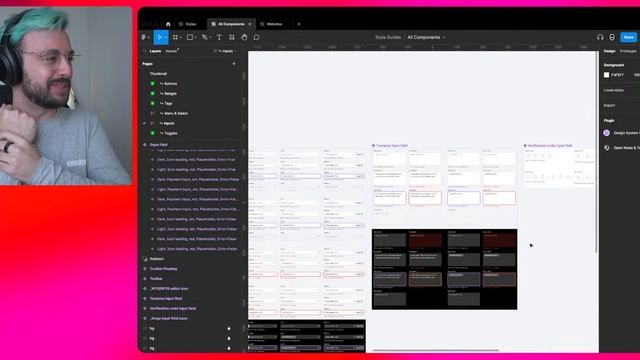The width and height of the screenshot is (640, 360).
Task: Run the Design System plugin
Action: (x=627, y=133)
